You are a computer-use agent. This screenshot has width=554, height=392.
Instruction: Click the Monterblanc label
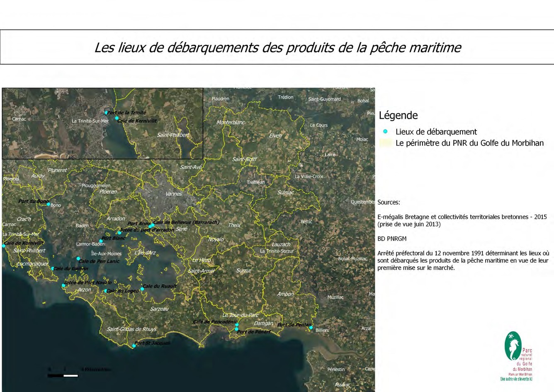231,122
